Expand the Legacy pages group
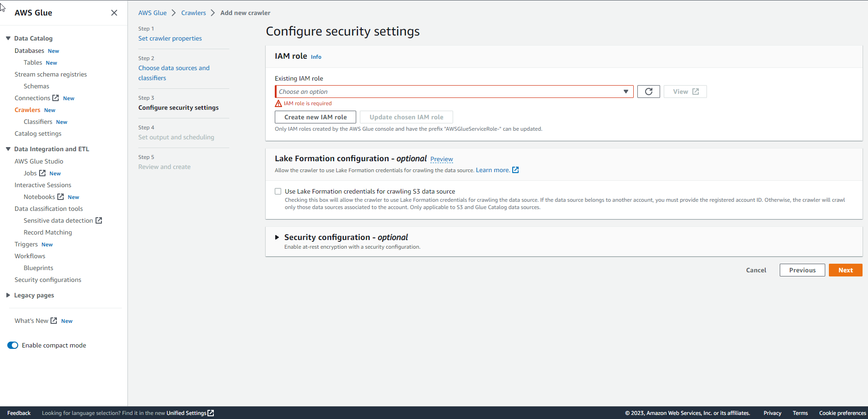Screen dimensions: 868x419 pos(8,295)
